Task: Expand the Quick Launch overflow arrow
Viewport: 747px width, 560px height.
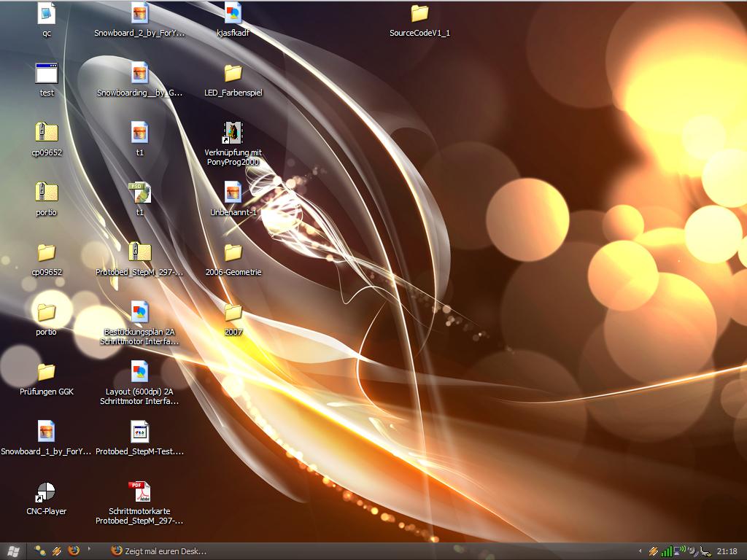Action: point(89,548)
